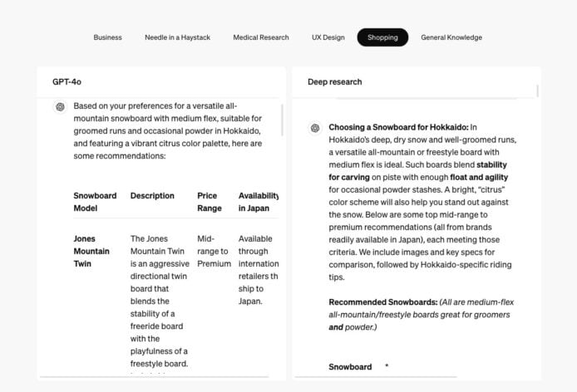Select the Medical Research tab
577x392 pixels.
261,37
